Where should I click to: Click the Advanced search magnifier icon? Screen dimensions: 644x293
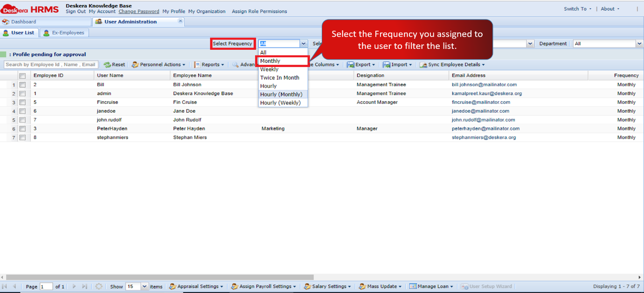click(x=235, y=65)
